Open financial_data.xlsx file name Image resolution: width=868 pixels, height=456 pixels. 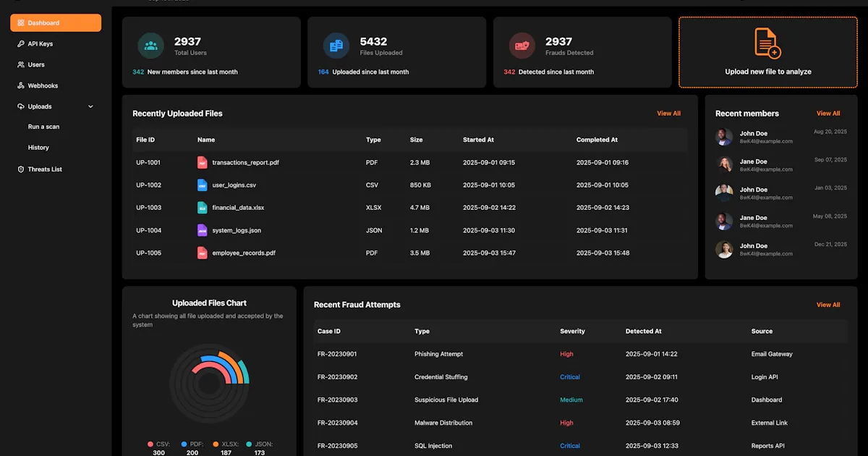coord(238,208)
